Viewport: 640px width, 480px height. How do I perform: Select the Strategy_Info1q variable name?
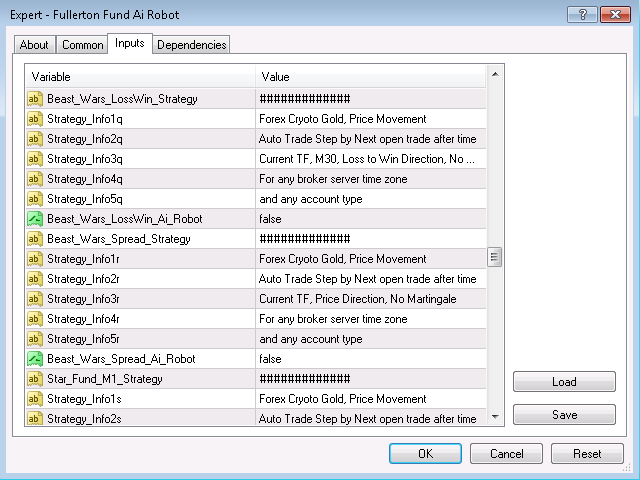click(85, 119)
